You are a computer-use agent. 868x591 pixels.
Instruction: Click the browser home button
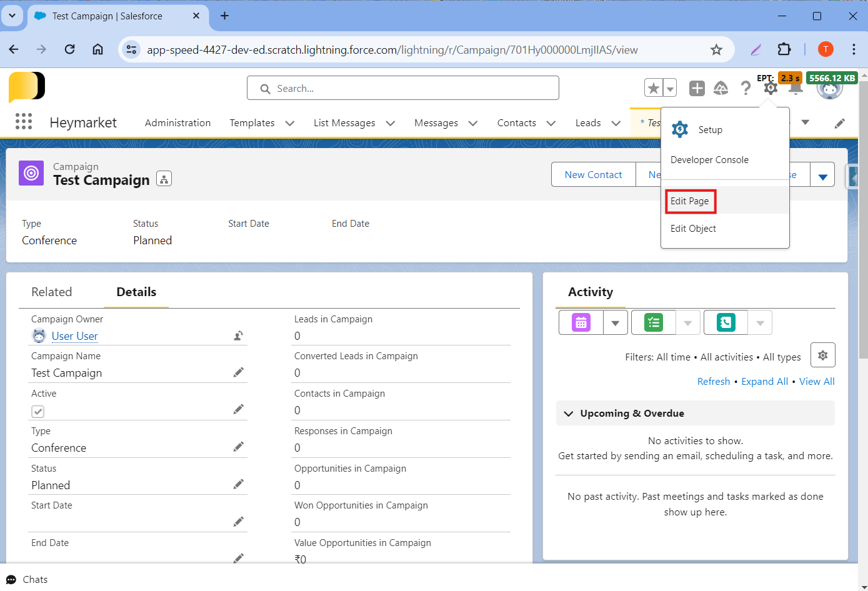97,49
